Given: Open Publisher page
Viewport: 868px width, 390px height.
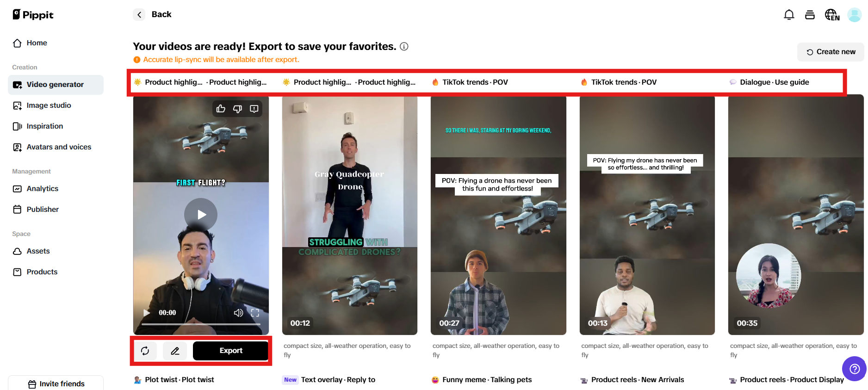Looking at the screenshot, I should tap(56, 210).
